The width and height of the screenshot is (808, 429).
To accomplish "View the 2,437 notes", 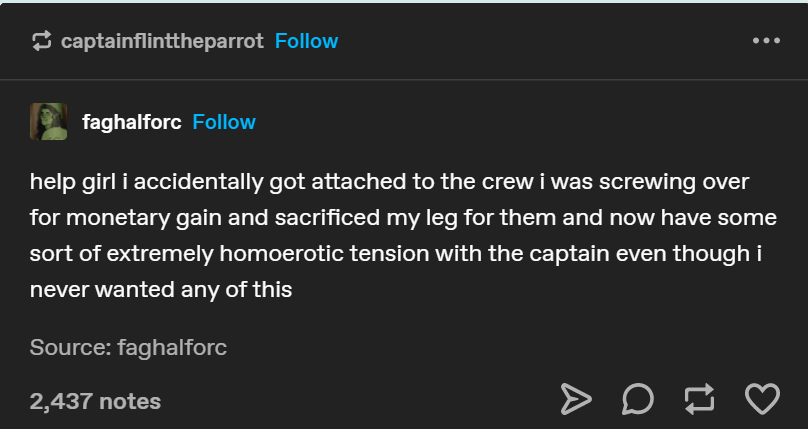I will (x=95, y=401).
